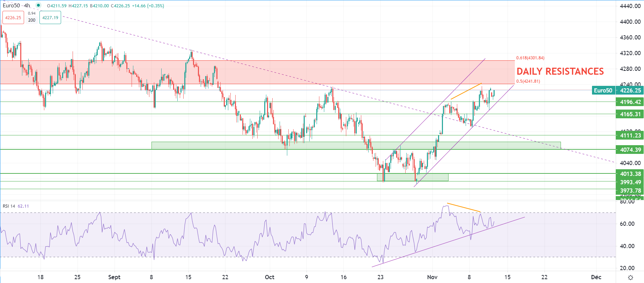Select the 4013.38 support level price label
Image resolution: width=644 pixels, height=283 pixels.
630,174
